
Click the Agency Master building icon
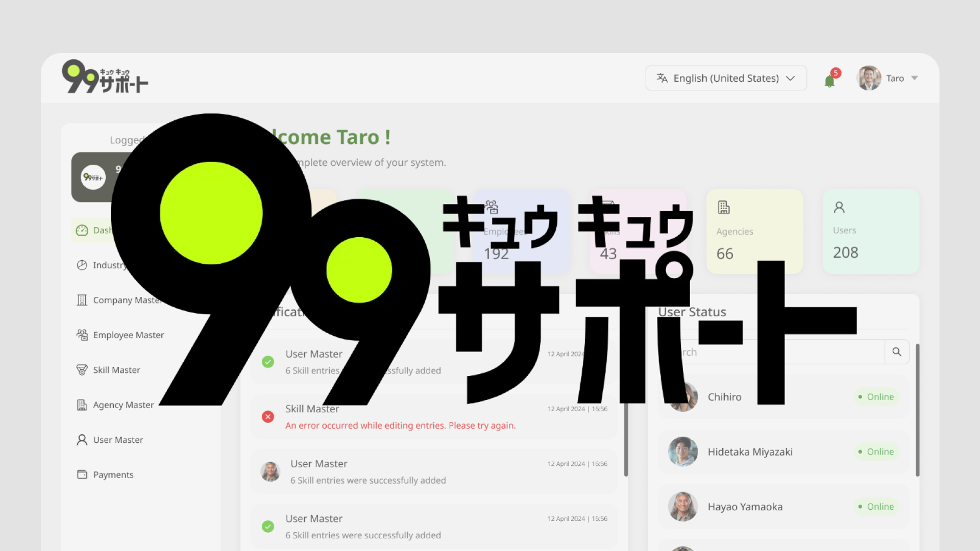click(82, 405)
